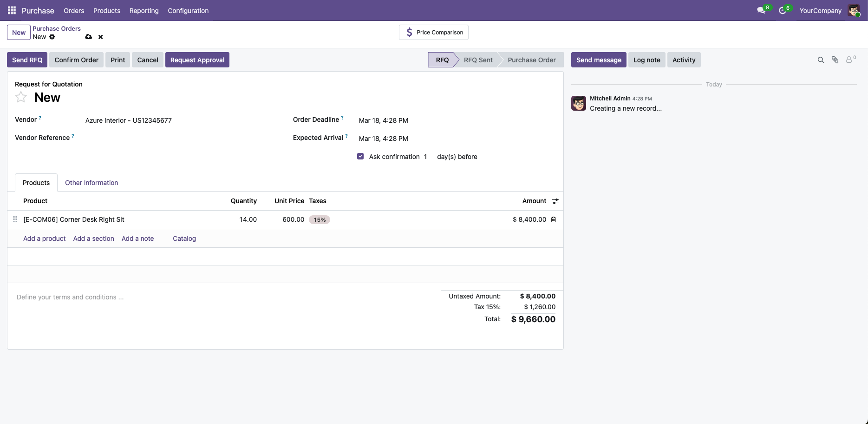This screenshot has height=424, width=868.
Task: Discard changes using the X icon
Action: click(100, 37)
